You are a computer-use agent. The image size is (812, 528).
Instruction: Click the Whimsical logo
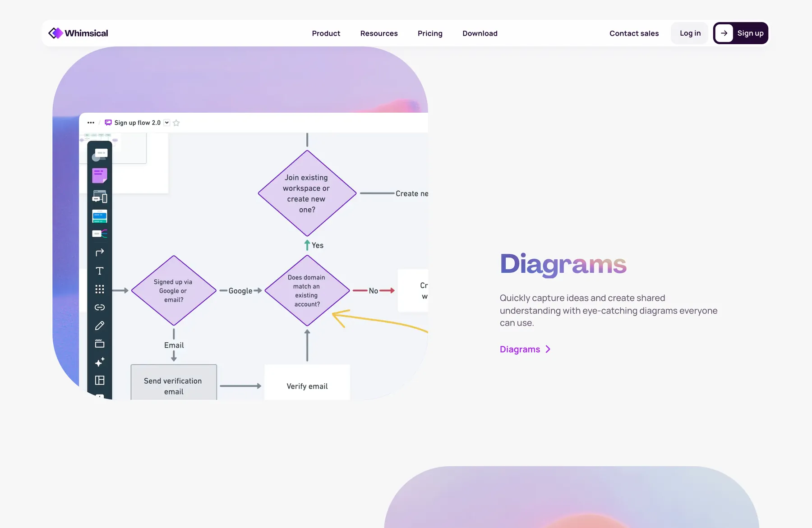pos(78,33)
